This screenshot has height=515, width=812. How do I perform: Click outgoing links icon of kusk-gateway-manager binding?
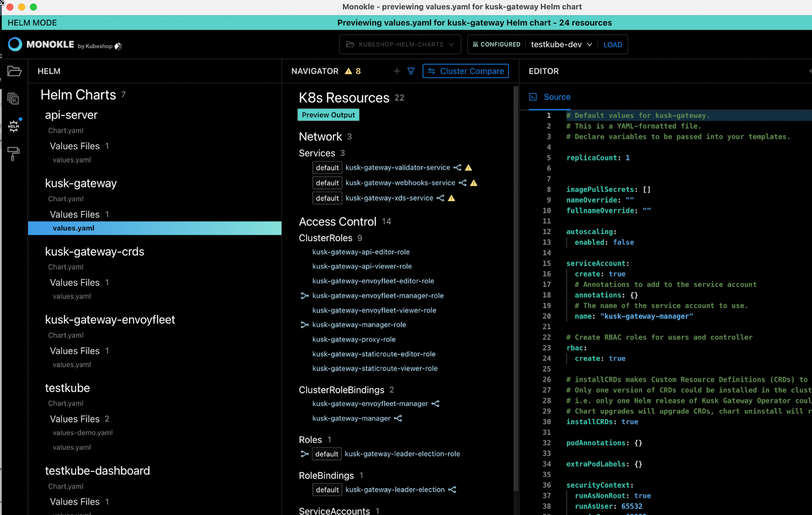point(398,419)
